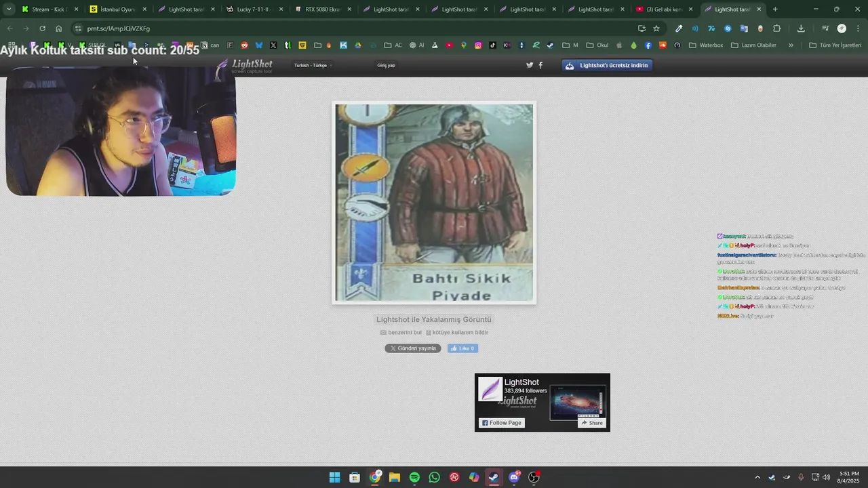
Task: Click Lightshot'ı ücretsiz indirin button
Action: 608,65
